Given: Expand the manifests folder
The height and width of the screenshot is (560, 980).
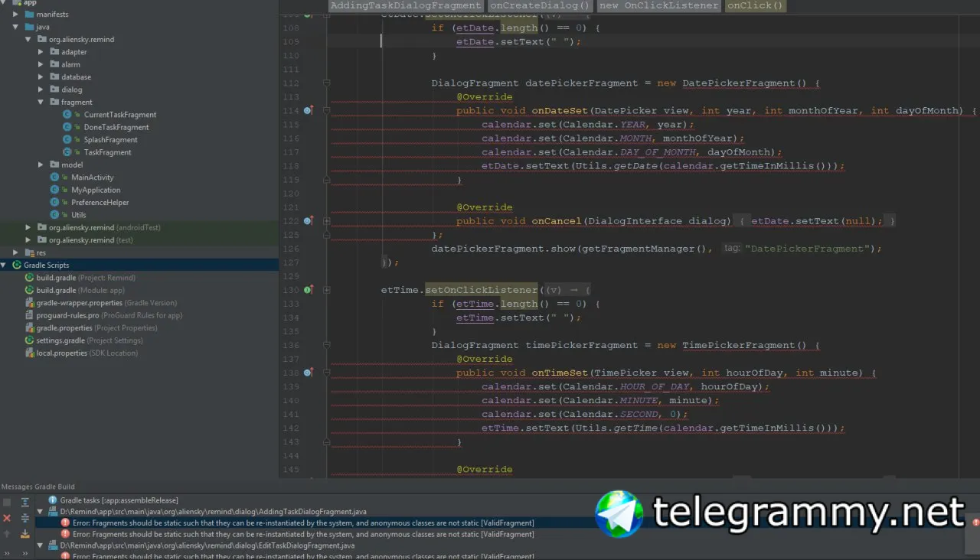Looking at the screenshot, I should tap(16, 15).
